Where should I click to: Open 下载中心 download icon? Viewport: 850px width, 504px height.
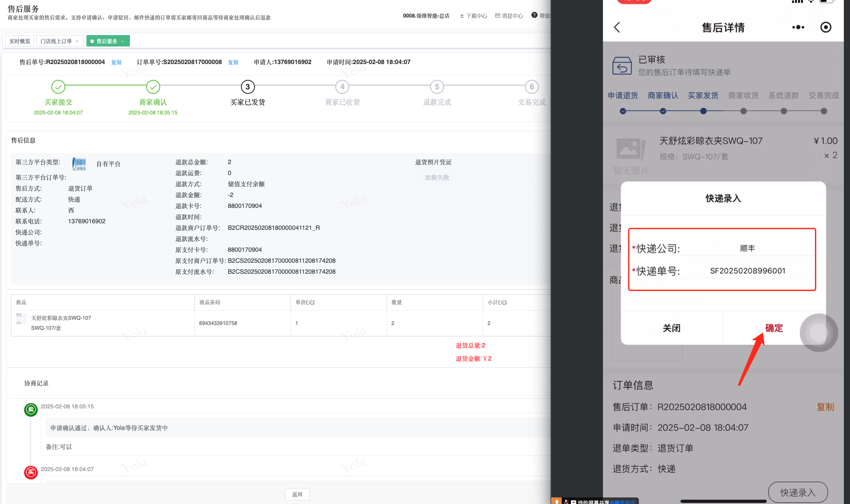(x=462, y=16)
